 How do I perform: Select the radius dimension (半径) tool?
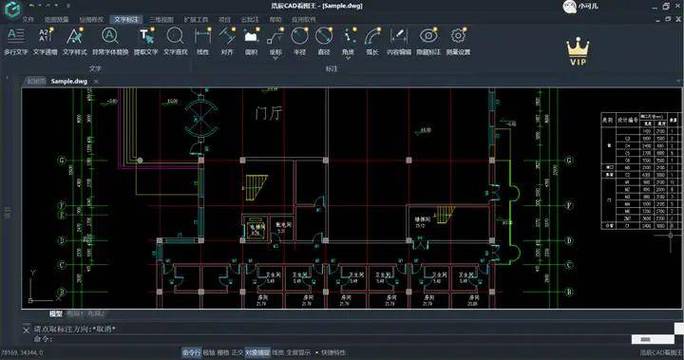coord(300,41)
